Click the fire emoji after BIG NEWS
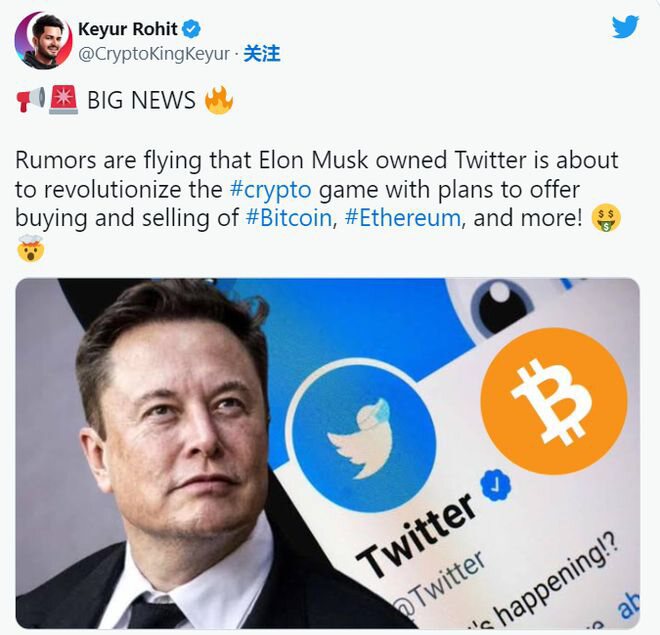 (218, 100)
